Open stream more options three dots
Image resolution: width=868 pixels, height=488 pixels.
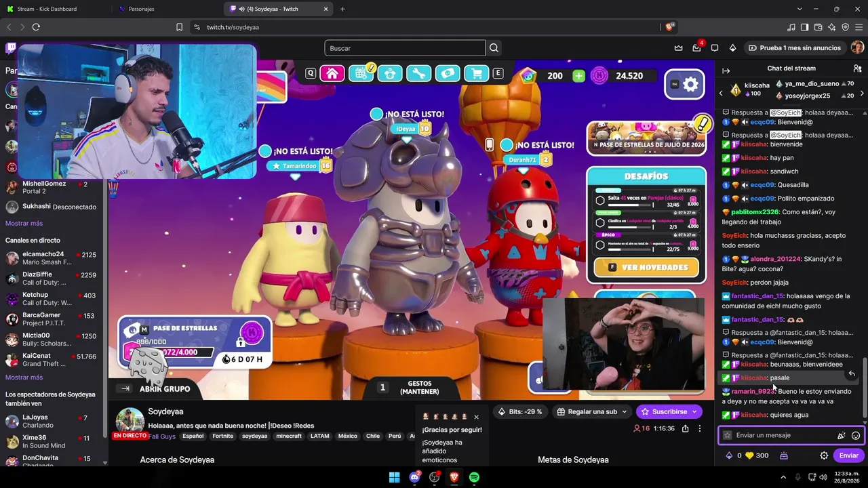[700, 428]
